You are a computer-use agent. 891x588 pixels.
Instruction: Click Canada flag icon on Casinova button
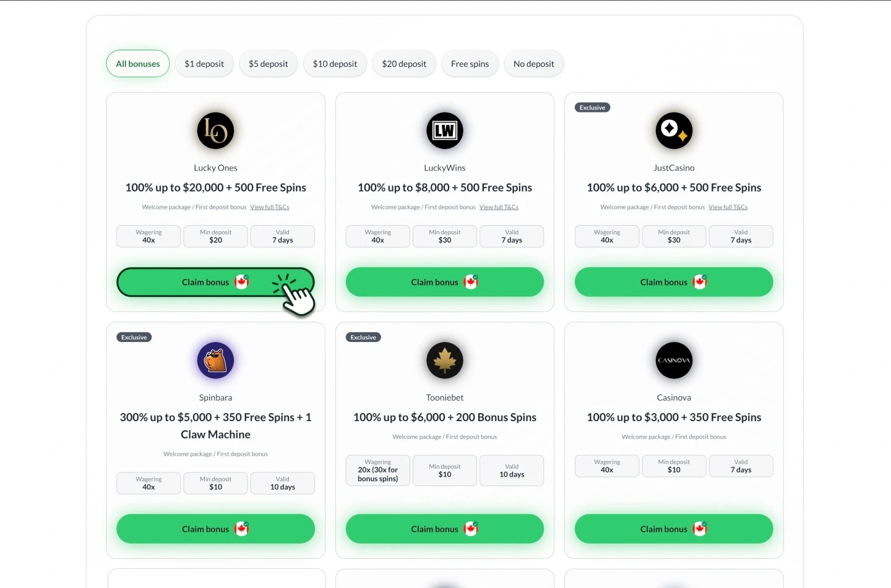[700, 529]
